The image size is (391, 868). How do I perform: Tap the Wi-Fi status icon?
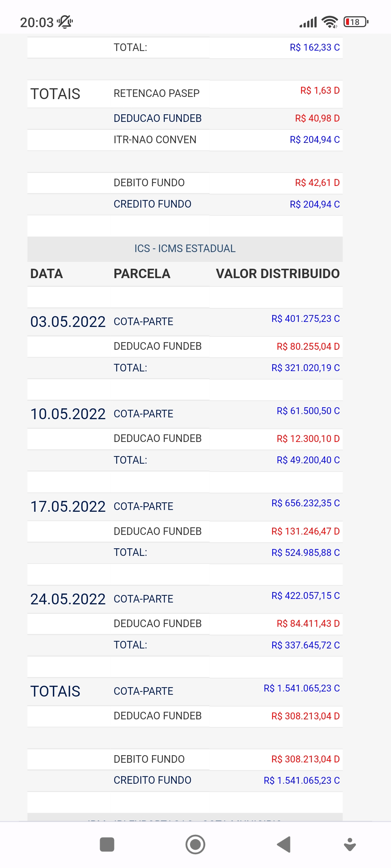pyautogui.click(x=330, y=22)
